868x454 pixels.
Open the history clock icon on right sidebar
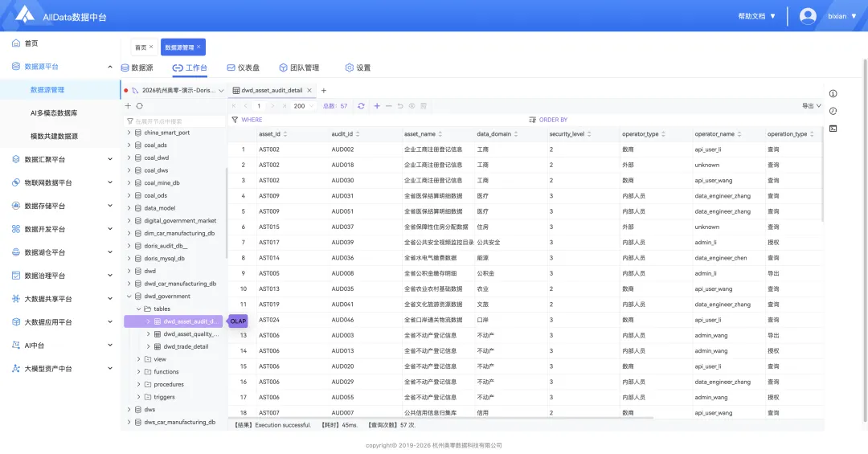(833, 111)
